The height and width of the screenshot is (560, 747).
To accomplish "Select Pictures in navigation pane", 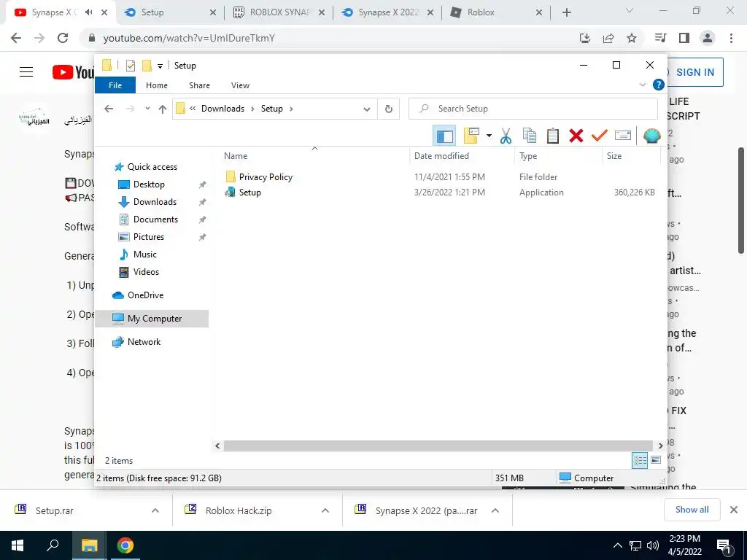I will click(x=149, y=237).
